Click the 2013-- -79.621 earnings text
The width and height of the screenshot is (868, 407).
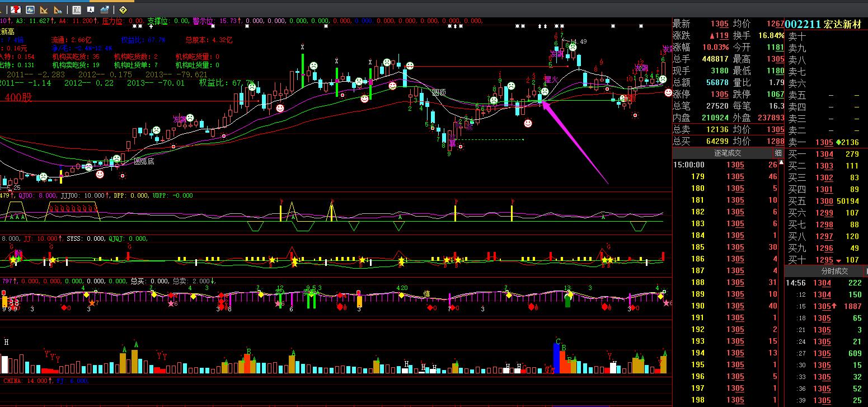(x=177, y=74)
